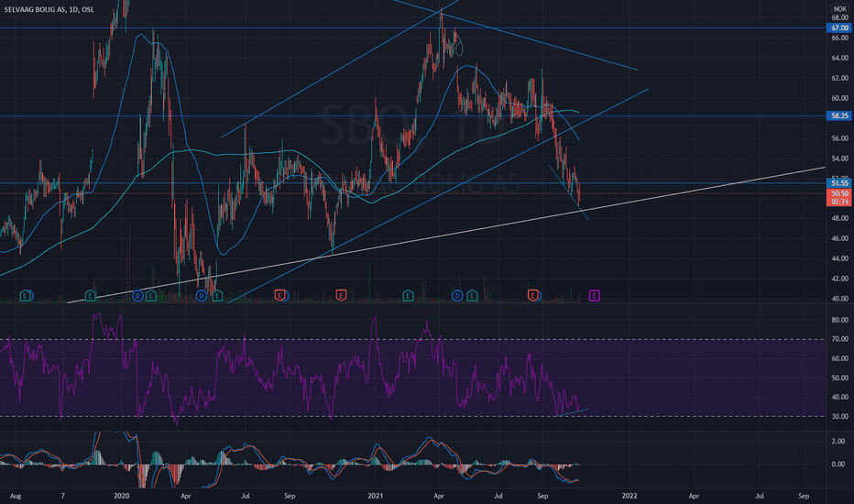Select the short trendline drawn on RSI
Viewport: 854px width, 504px height.
[x=572, y=412]
